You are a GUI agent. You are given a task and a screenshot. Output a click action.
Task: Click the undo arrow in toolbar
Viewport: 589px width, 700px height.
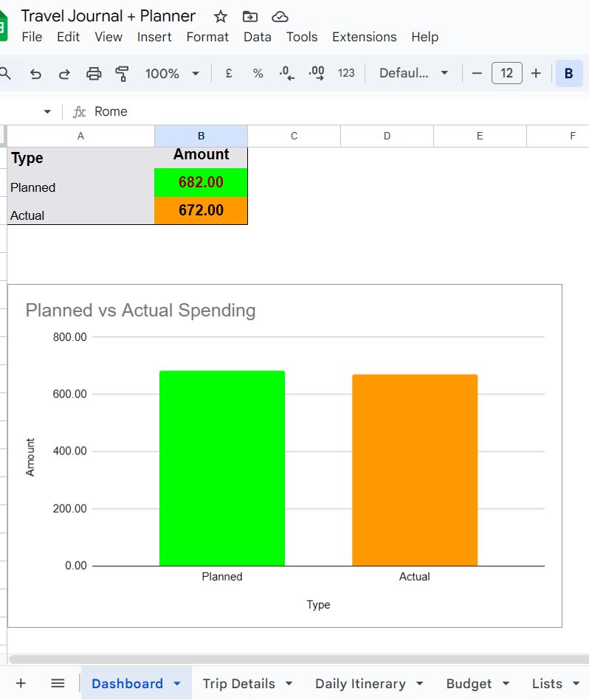[35, 73]
